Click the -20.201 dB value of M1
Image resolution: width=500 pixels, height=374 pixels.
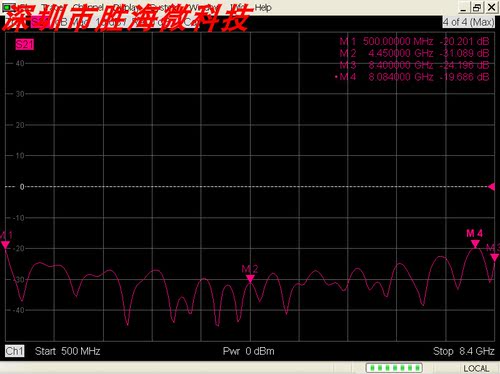pos(464,41)
